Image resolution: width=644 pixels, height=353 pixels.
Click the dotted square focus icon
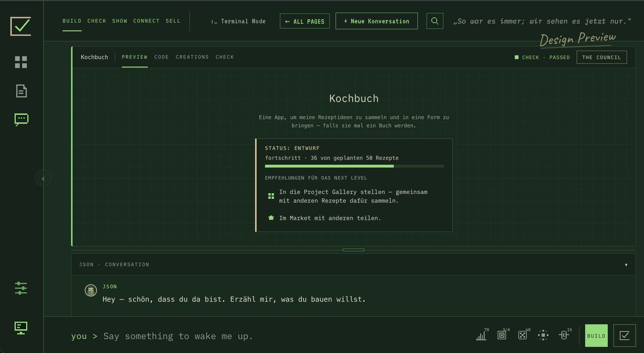[x=543, y=335]
